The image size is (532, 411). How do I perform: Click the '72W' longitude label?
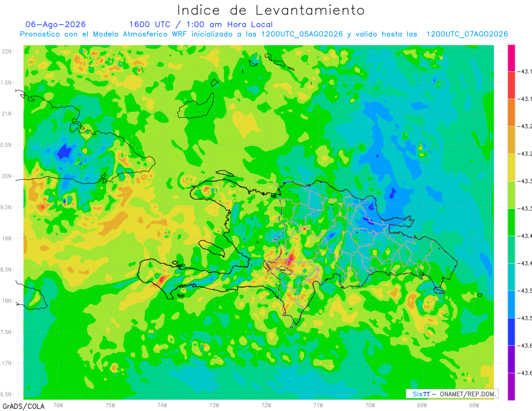[x=266, y=405]
